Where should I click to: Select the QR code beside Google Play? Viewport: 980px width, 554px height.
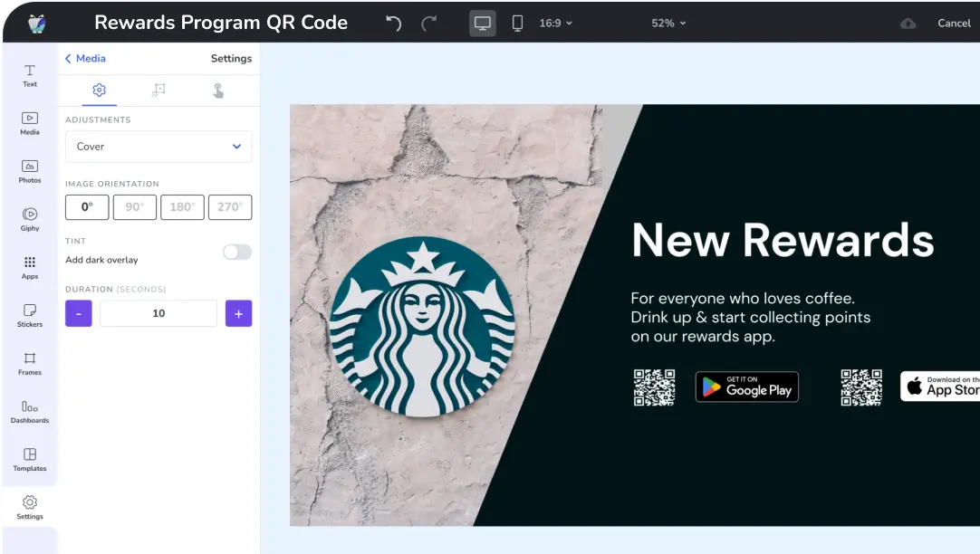pos(654,387)
